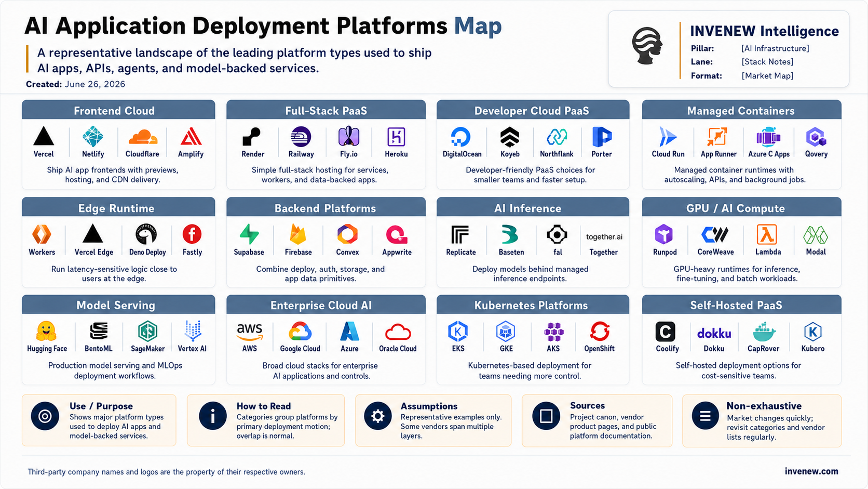Click the OpenShift logo
The width and height of the screenshot is (868, 489).
(x=600, y=331)
